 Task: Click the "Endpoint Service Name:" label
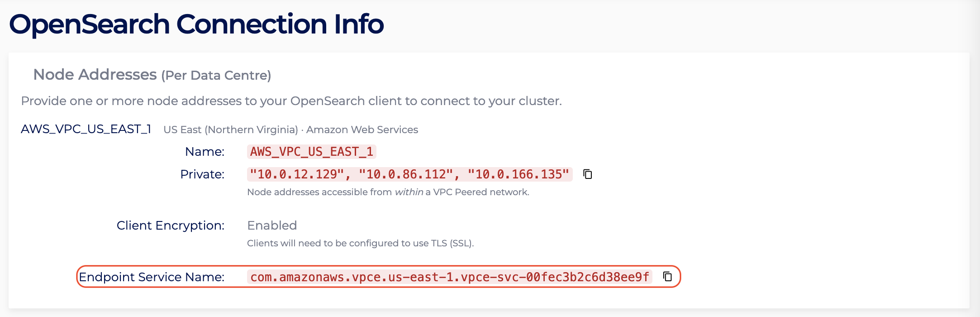152,277
